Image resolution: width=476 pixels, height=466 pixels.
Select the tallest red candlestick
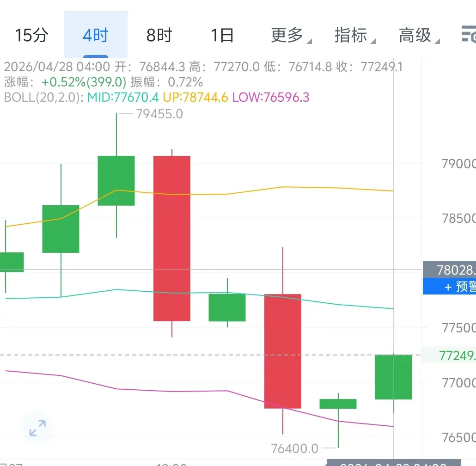[172, 238]
